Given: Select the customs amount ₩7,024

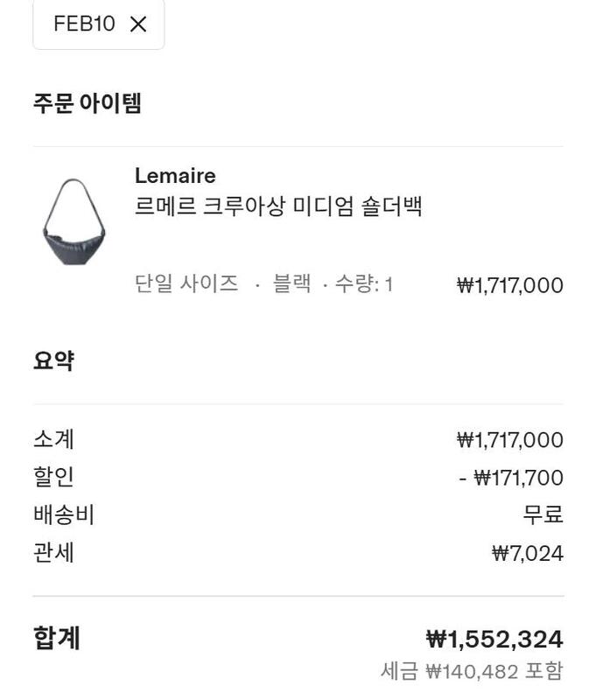Looking at the screenshot, I should [527, 553].
